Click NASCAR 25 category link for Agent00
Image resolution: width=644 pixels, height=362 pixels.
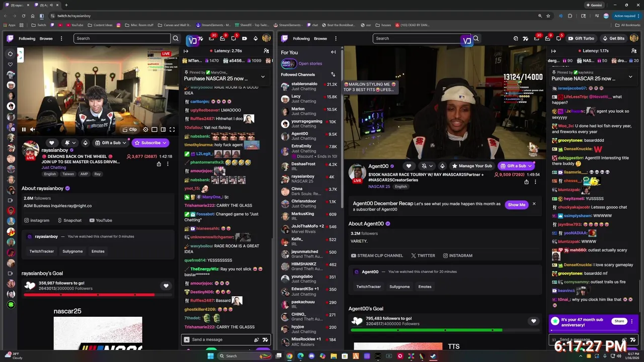[x=379, y=187]
